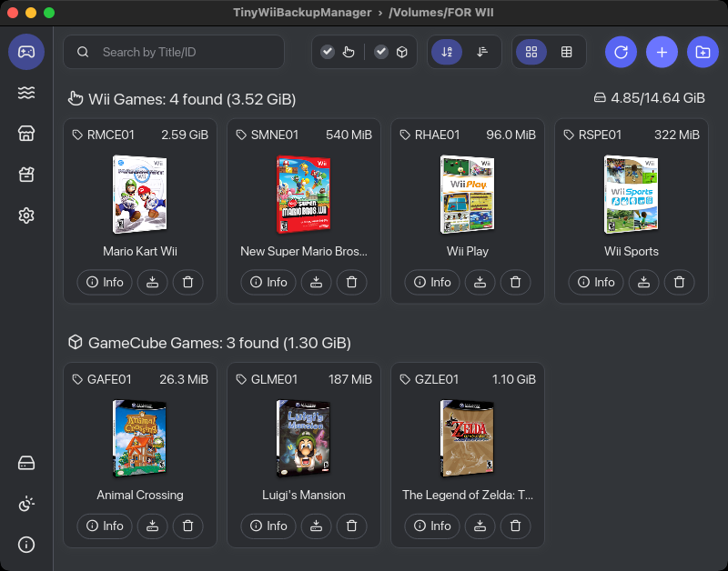Click the drive icon in the sidebar
The width and height of the screenshot is (728, 571).
coord(26,463)
